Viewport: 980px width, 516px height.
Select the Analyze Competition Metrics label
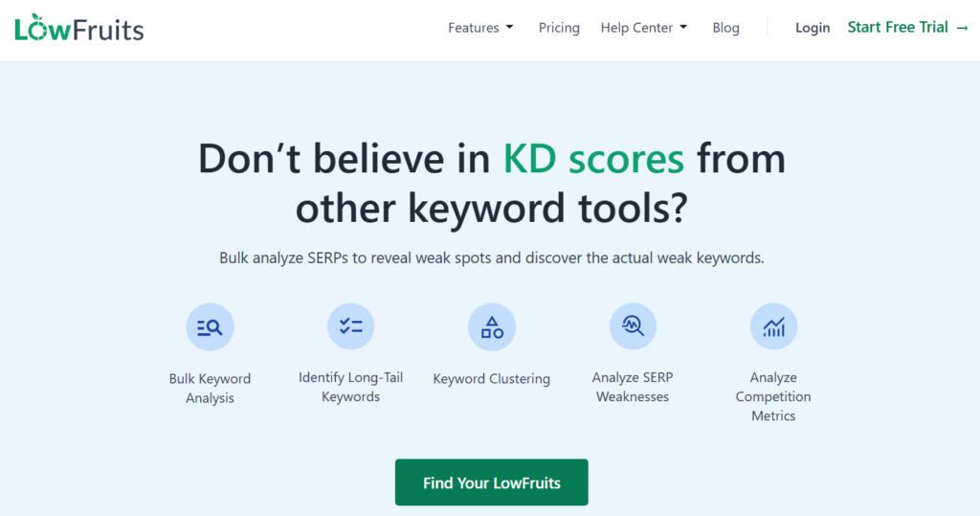(773, 396)
